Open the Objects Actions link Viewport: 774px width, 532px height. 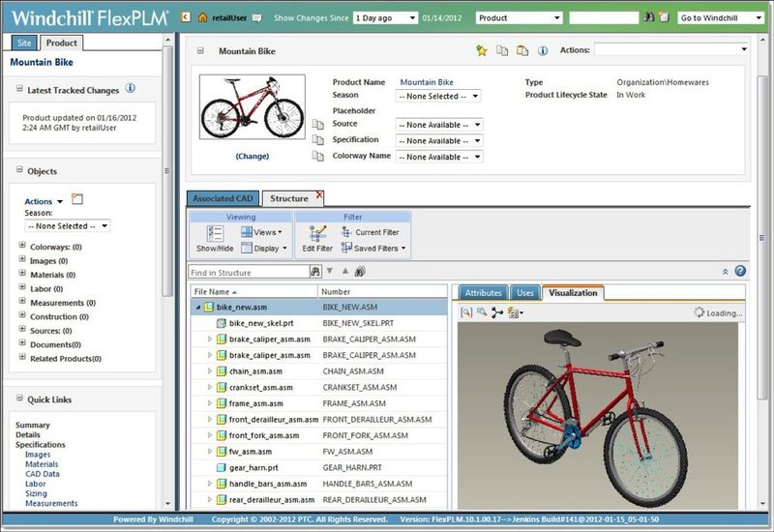point(39,201)
